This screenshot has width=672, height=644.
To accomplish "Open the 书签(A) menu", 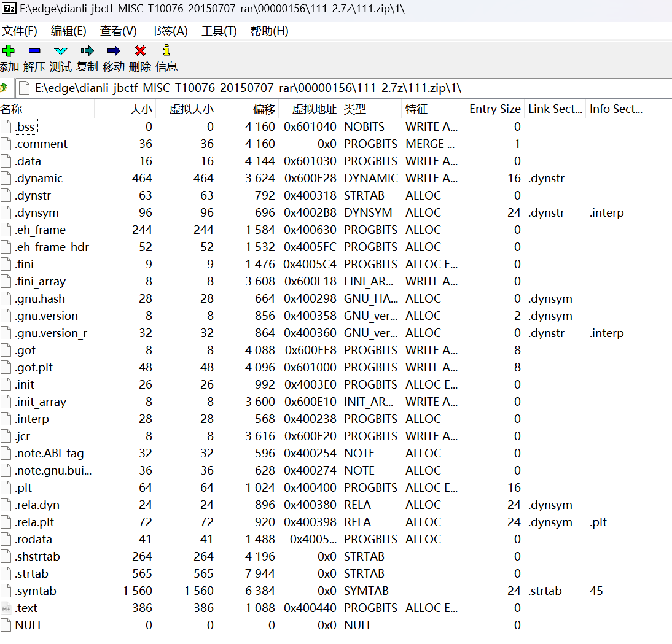I will coord(169,31).
